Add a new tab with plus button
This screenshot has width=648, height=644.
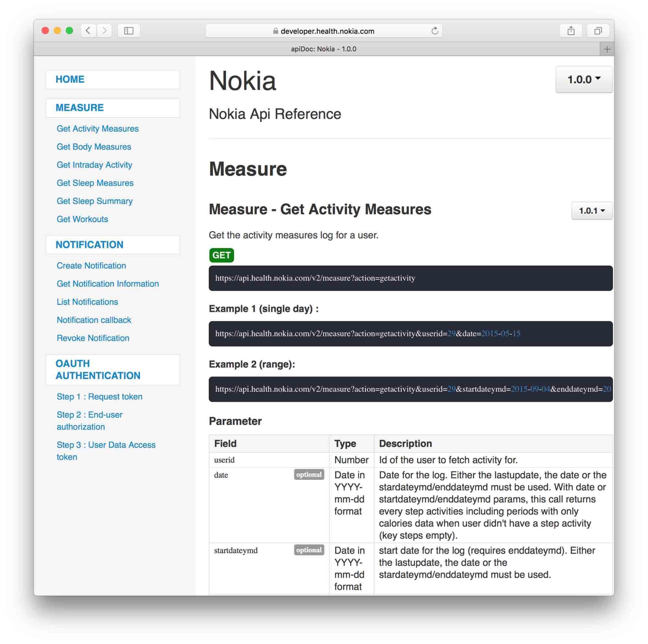607,49
